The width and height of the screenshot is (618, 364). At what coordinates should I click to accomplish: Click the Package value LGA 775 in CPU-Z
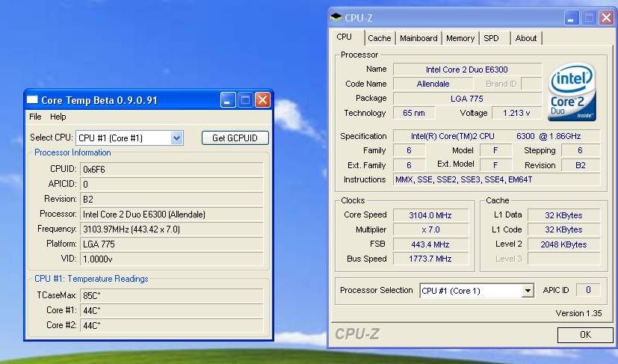[x=467, y=99]
